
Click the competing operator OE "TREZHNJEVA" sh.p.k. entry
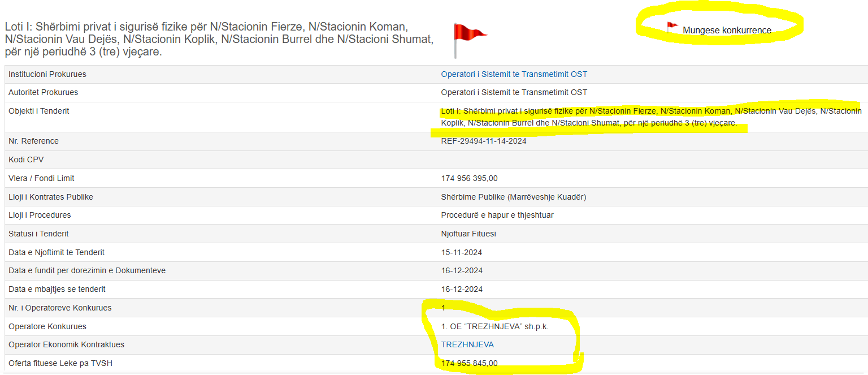tap(494, 326)
